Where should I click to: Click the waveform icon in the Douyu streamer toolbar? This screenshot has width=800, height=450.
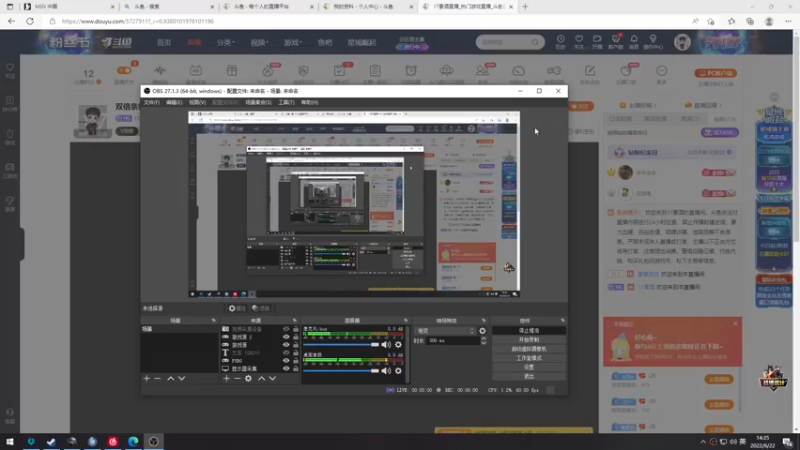click(x=160, y=70)
